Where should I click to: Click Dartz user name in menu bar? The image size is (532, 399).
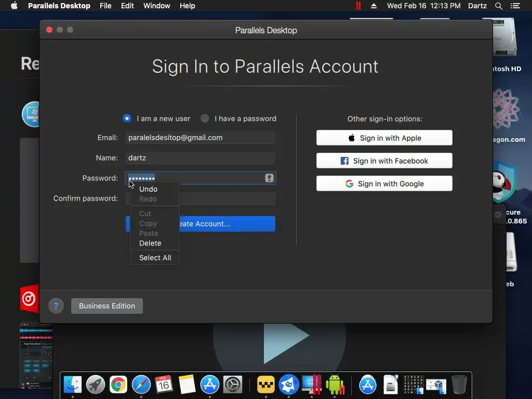477,6
